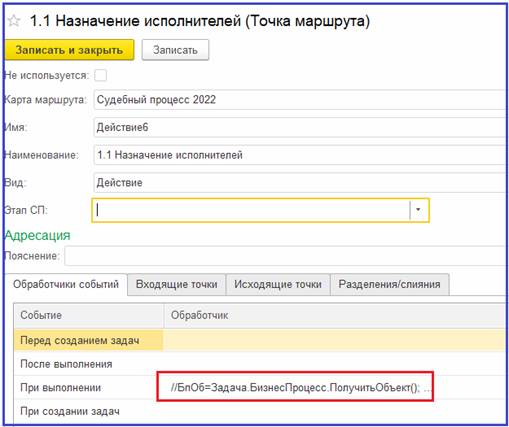Click the При выполнении handler code cell
Screen dimensions: 509x427
[295, 387]
